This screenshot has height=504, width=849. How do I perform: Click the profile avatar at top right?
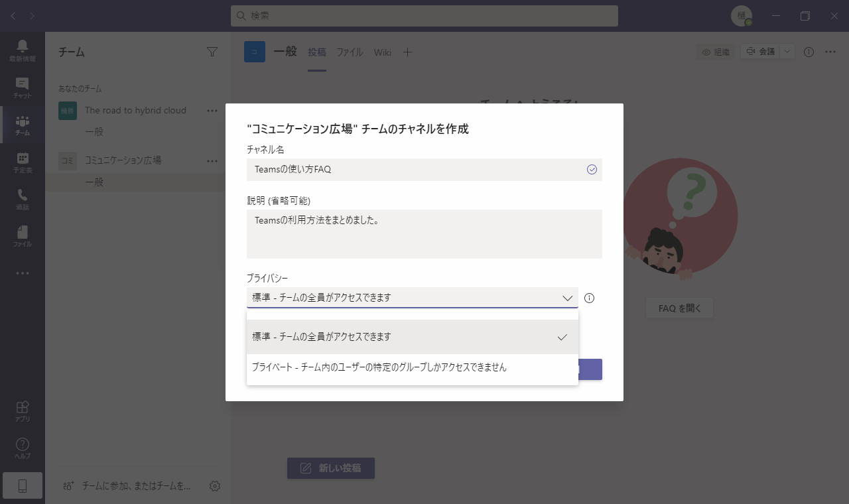[x=742, y=16]
